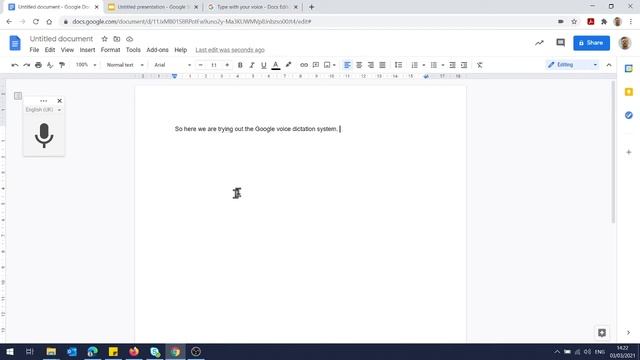Open line spacing options
This screenshot has width=640, height=360.
(x=398, y=65)
